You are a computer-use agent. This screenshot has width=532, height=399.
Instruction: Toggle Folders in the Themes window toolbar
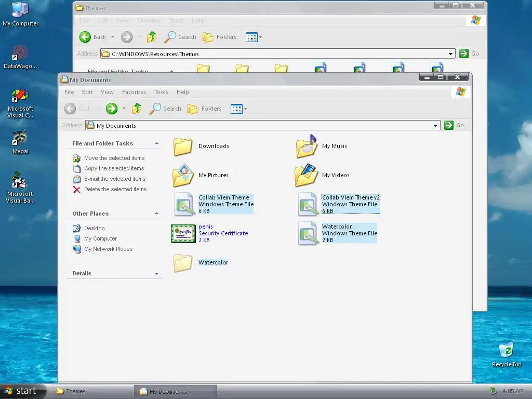point(220,37)
